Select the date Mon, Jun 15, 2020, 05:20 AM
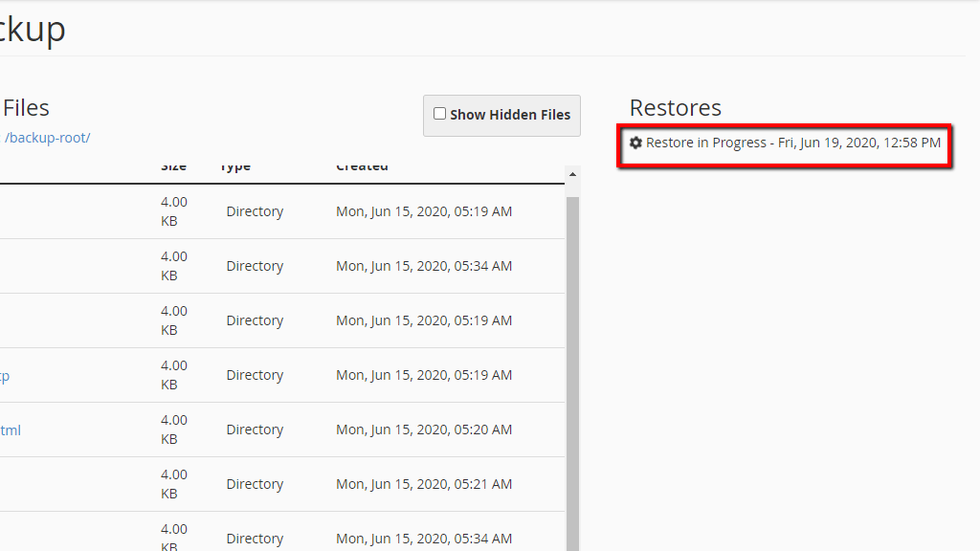Viewport: 980px width, 551px height. tap(424, 430)
